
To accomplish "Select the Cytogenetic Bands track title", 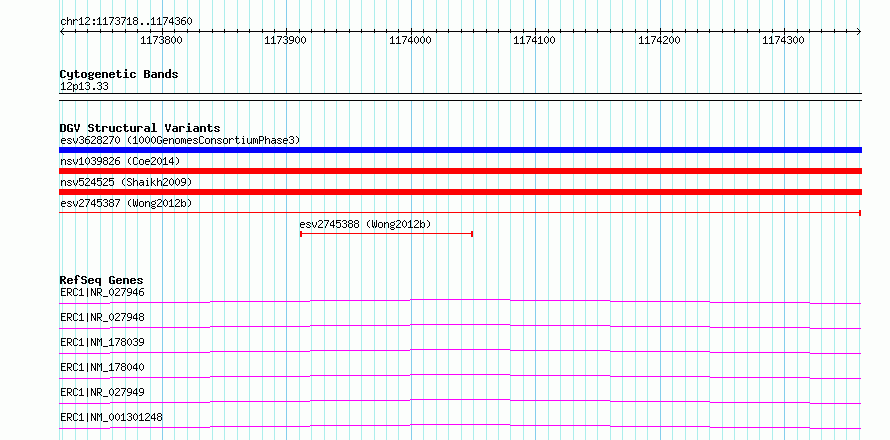I will (119, 74).
